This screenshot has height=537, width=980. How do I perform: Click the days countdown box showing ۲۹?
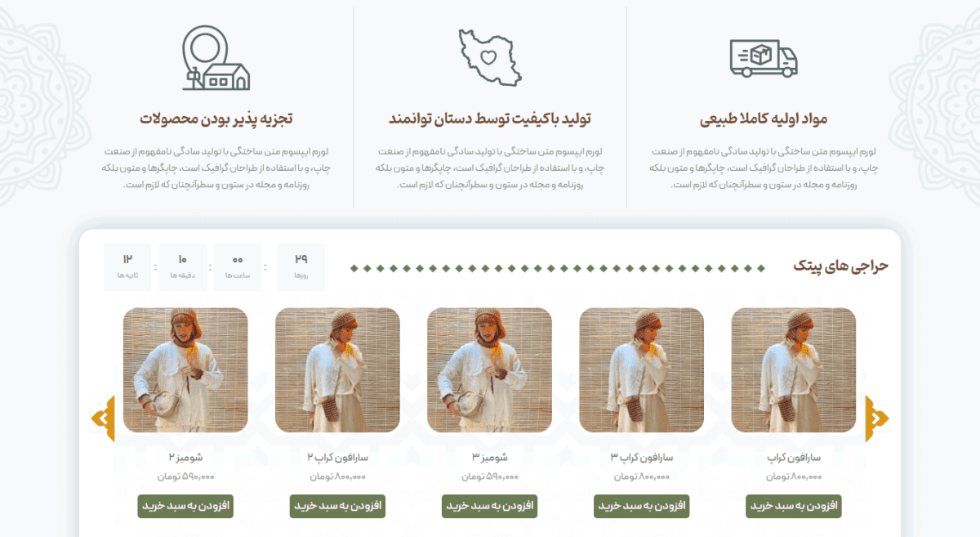pos(301,267)
